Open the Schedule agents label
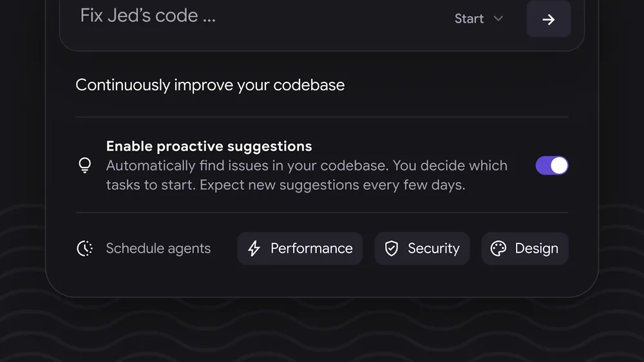644x362 pixels. pyautogui.click(x=158, y=249)
